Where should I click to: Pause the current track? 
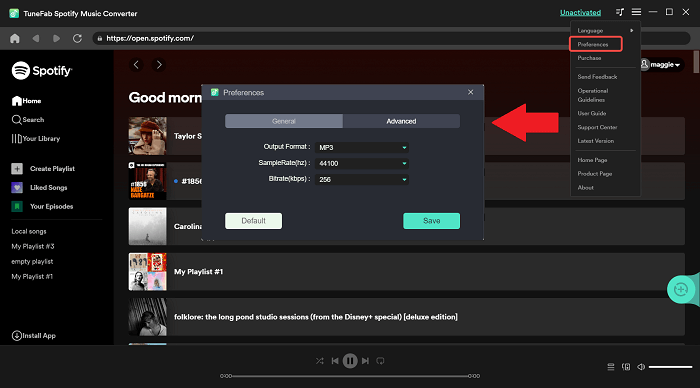coord(350,361)
